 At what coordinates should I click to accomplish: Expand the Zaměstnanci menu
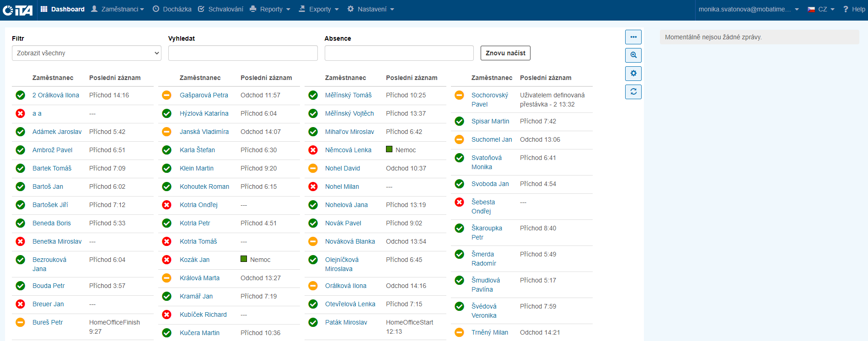pyautogui.click(x=118, y=9)
